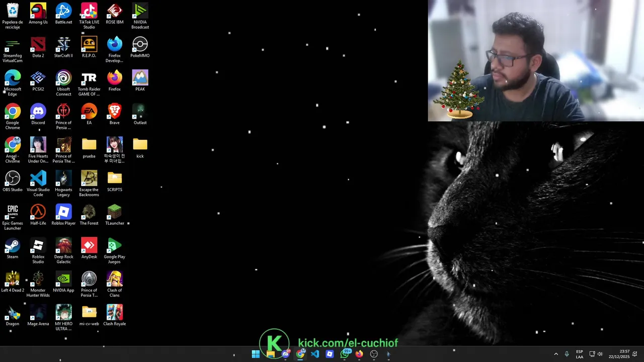Open the PokeMMO desktop shortcut
The image size is (644, 362).
pyautogui.click(x=140, y=47)
